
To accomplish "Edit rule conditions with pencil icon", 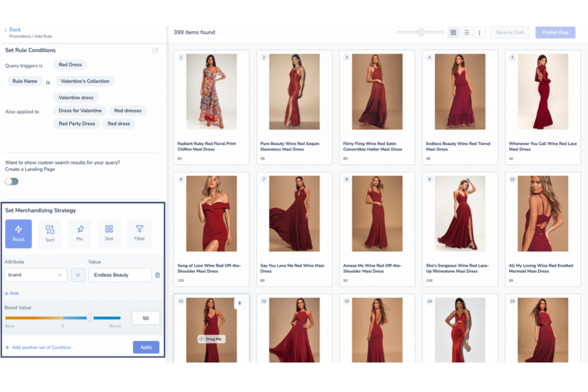I will click(155, 50).
